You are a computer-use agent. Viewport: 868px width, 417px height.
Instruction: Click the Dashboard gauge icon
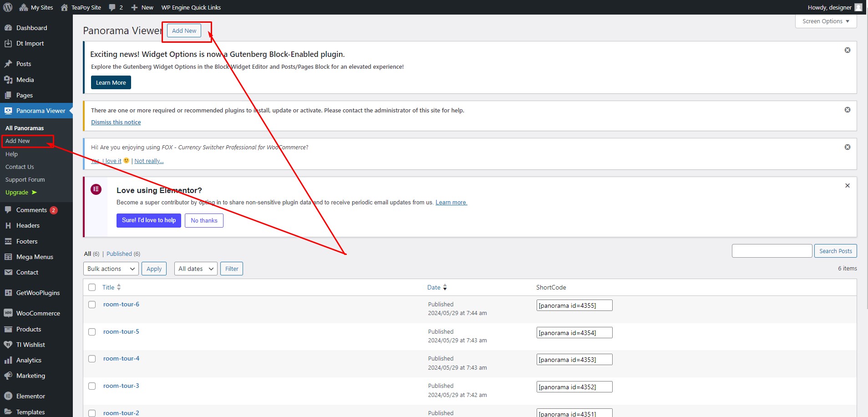pyautogui.click(x=8, y=28)
